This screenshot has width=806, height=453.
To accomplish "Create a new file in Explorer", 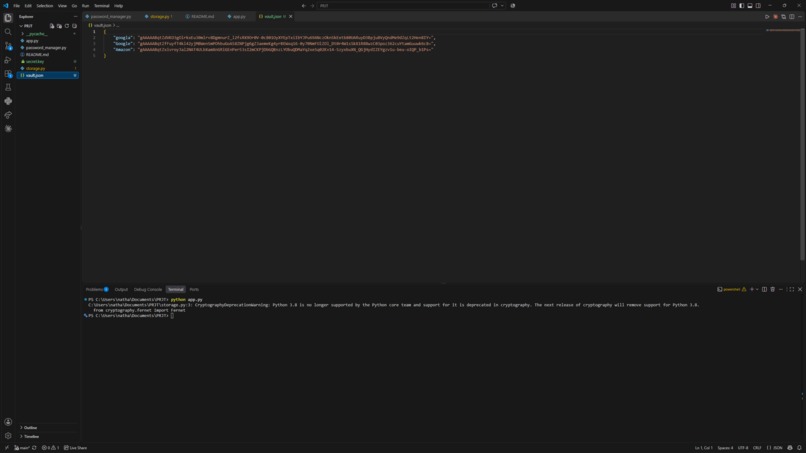I will (x=52, y=26).
